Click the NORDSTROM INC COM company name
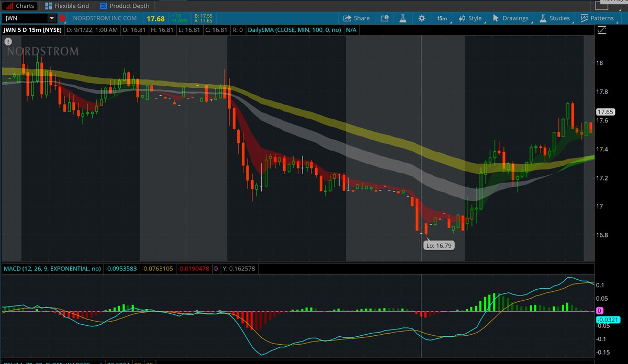628x364 pixels. [x=105, y=18]
